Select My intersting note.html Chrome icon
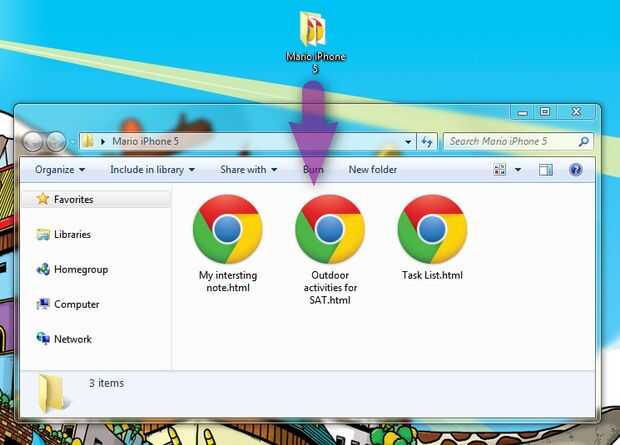This screenshot has height=445, width=620. pyautogui.click(x=227, y=229)
